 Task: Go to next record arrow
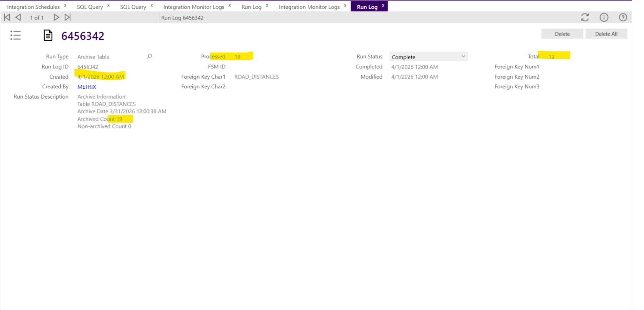(56, 17)
